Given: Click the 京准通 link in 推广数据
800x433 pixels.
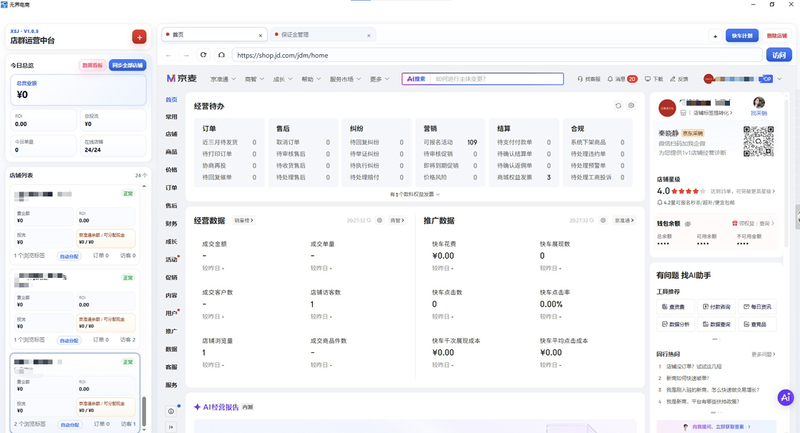Looking at the screenshot, I should tap(624, 220).
